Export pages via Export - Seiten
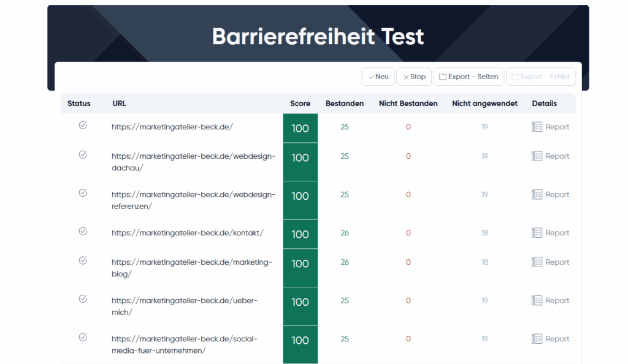 (x=469, y=77)
